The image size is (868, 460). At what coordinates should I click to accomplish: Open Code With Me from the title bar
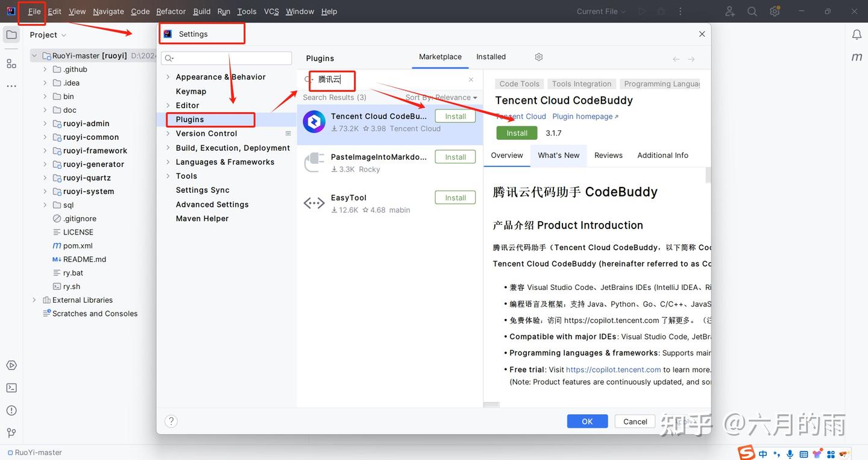(x=729, y=11)
